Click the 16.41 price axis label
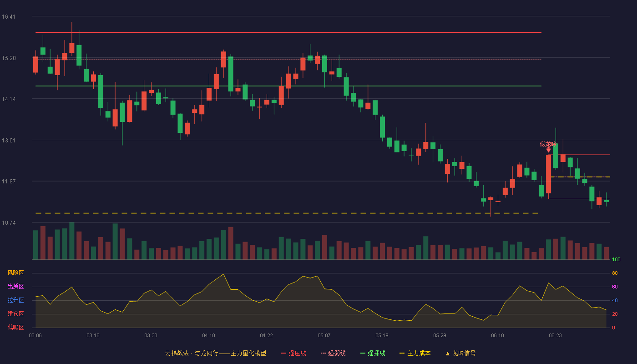The height and width of the screenshot is (364, 637). coord(9,17)
